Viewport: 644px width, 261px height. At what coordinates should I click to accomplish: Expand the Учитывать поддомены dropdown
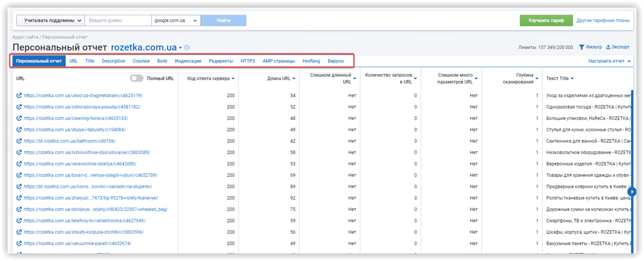(51, 20)
